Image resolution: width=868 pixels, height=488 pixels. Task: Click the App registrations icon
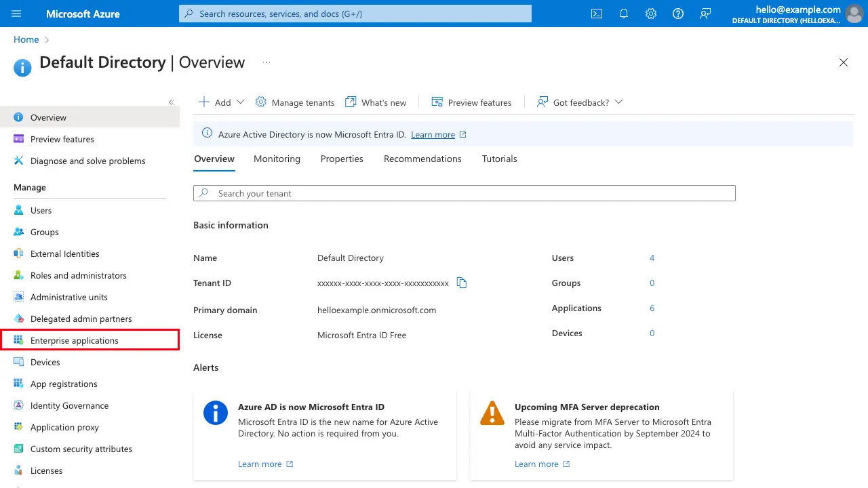pyautogui.click(x=18, y=384)
